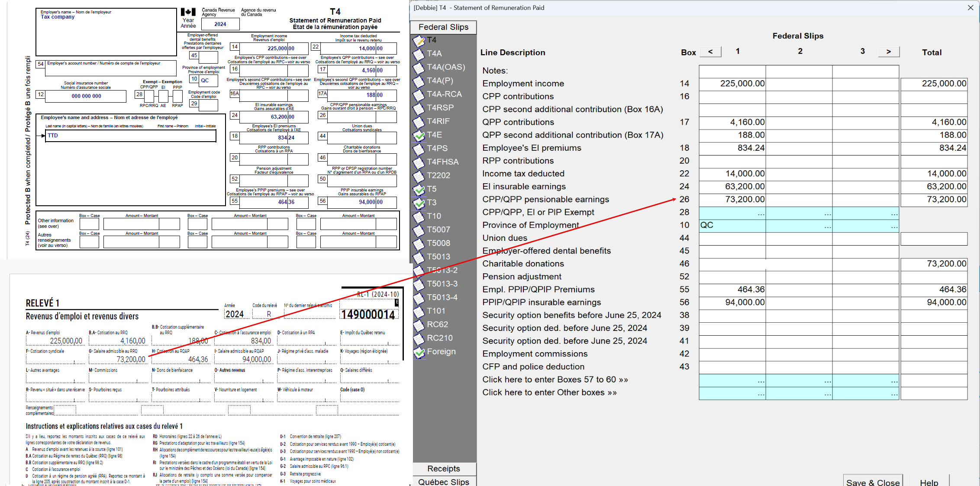
Task: Click the T4A-RCA slip icon
Action: coord(419,95)
